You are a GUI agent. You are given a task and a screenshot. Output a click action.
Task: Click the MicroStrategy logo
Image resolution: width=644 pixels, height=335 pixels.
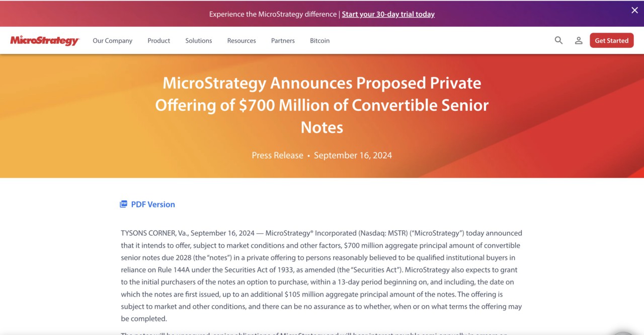pos(44,40)
